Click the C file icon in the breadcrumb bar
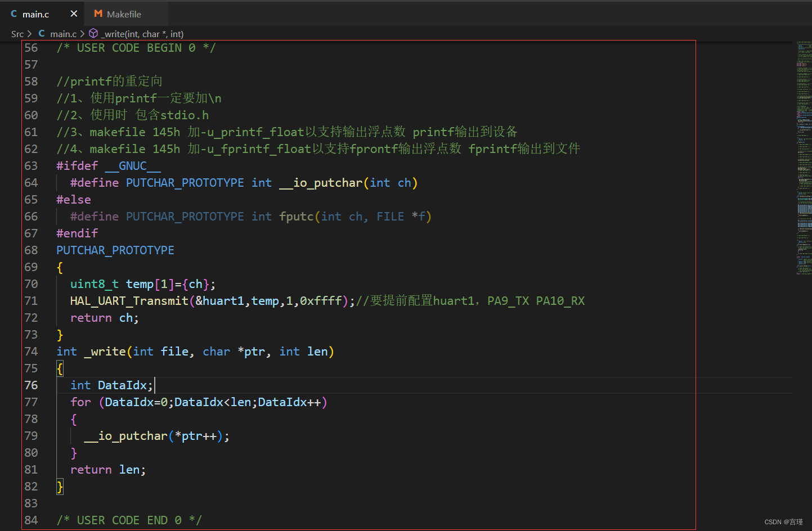The width and height of the screenshot is (812, 531). pos(42,34)
